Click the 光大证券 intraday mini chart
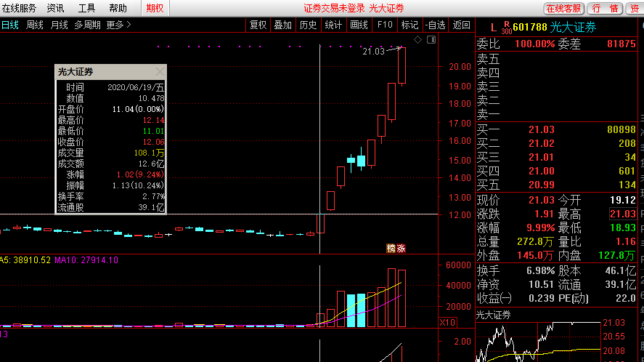 [x=538, y=342]
